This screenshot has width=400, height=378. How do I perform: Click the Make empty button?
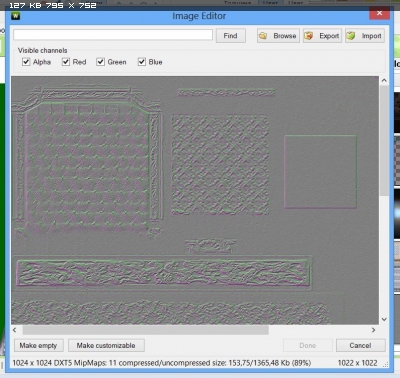coord(38,345)
